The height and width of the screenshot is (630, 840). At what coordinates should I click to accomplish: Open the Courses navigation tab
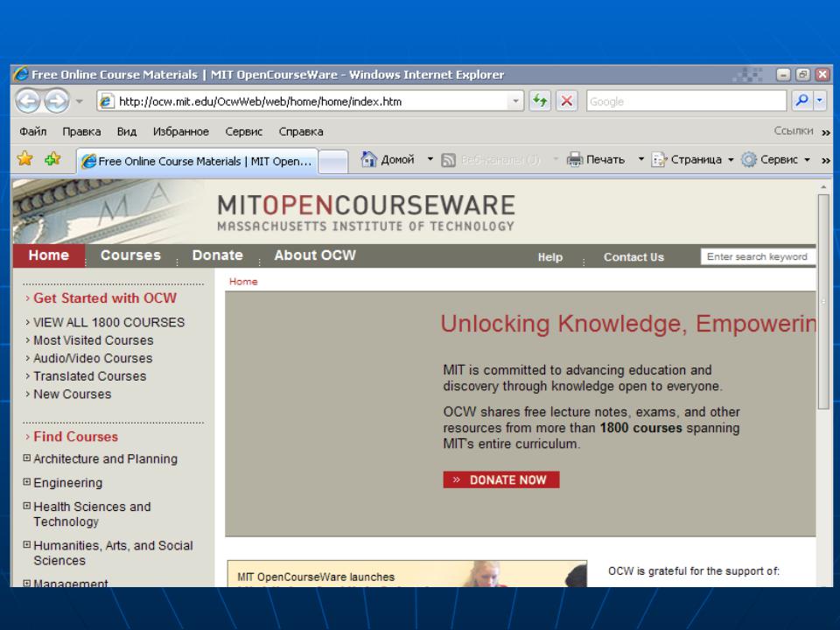(x=130, y=255)
